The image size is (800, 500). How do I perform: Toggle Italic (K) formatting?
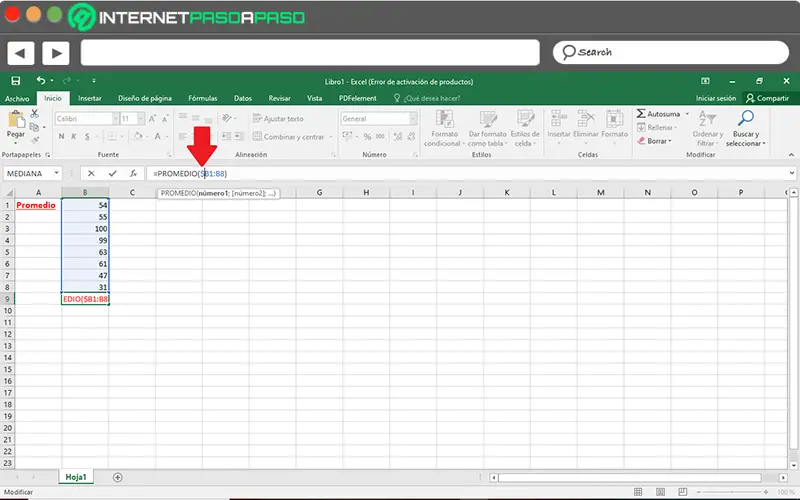pyautogui.click(x=74, y=137)
